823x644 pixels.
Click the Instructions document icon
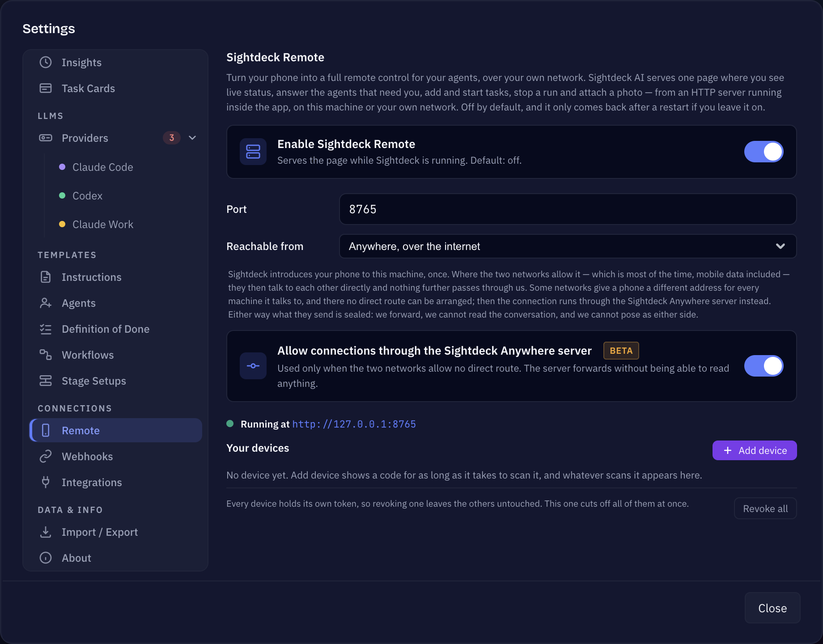click(46, 277)
